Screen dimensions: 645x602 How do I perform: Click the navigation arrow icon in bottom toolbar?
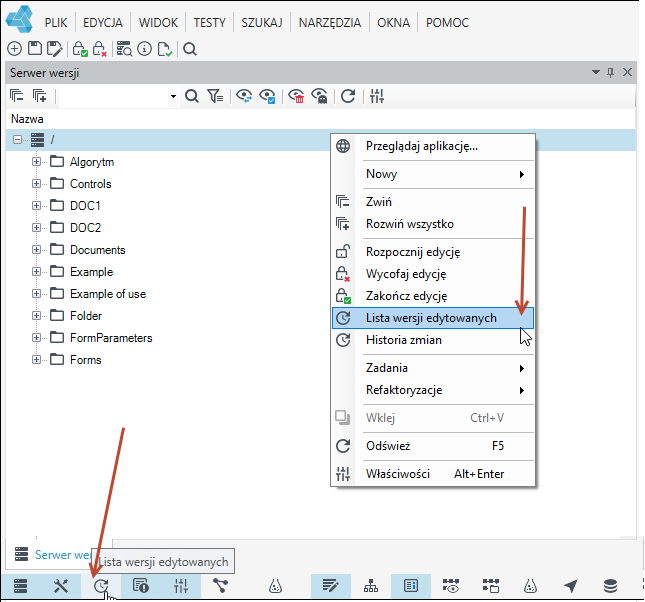coord(571,586)
